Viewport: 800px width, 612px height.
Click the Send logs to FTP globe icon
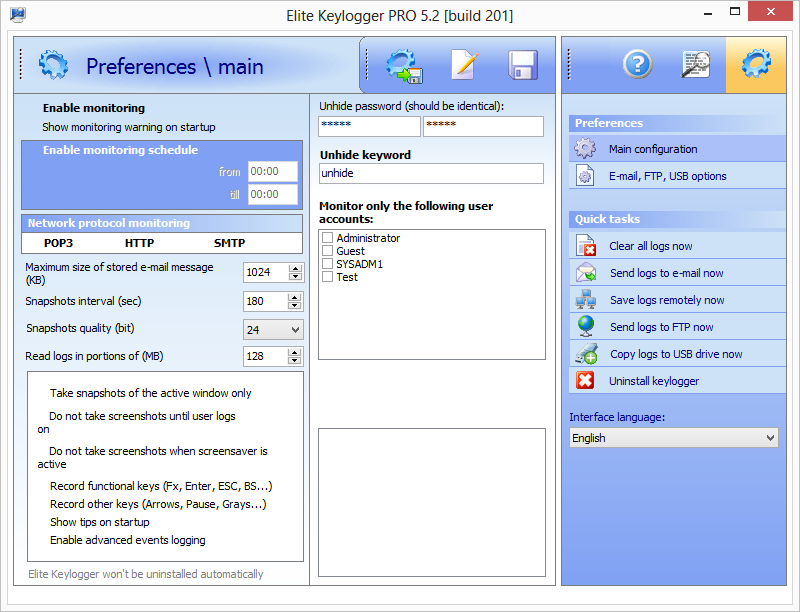585,327
